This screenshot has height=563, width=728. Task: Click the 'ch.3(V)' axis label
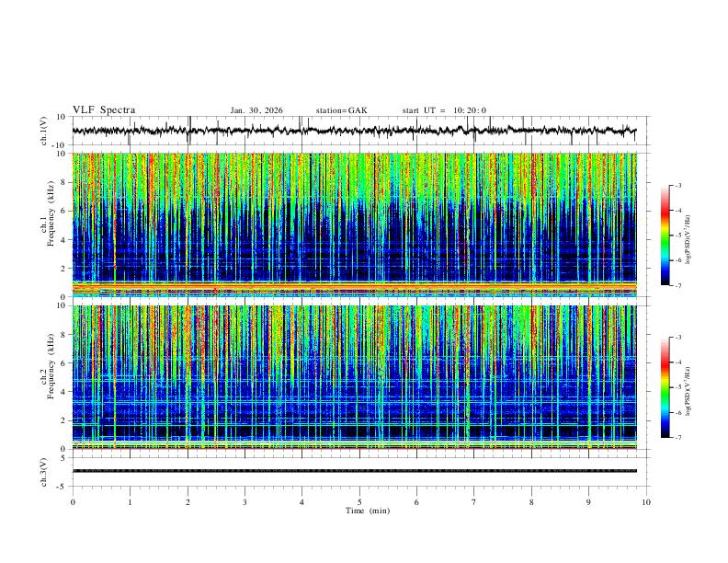[x=44, y=473]
